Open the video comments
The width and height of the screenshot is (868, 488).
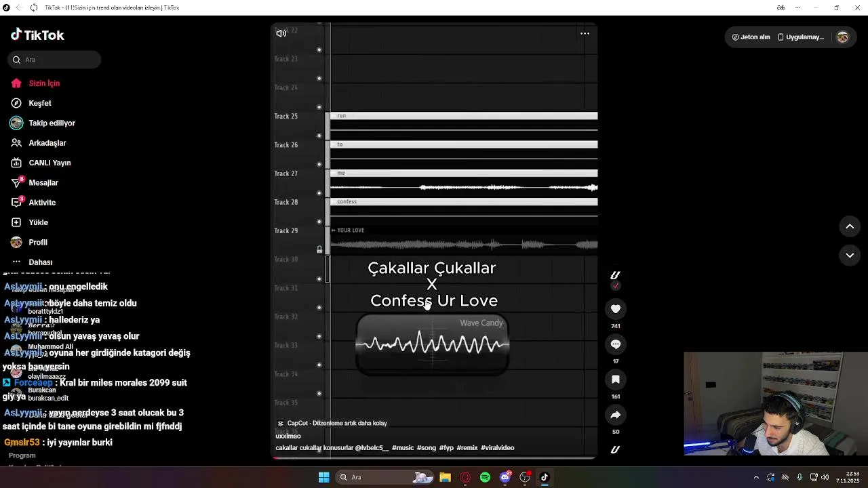tap(616, 344)
